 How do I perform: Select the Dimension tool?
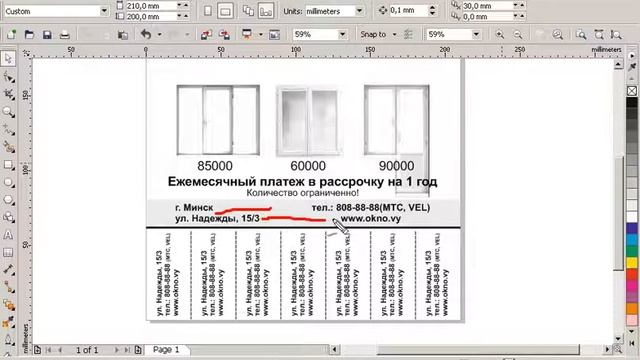pos(8,270)
